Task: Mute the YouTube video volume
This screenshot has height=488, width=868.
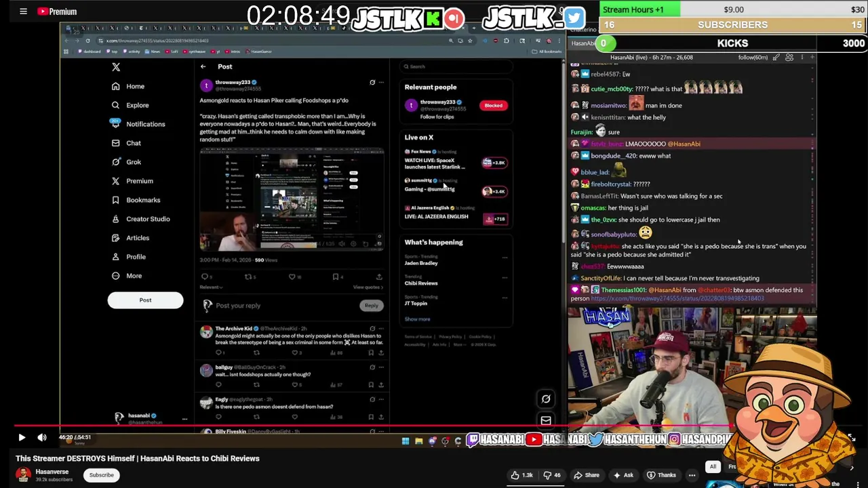Action: (42, 438)
